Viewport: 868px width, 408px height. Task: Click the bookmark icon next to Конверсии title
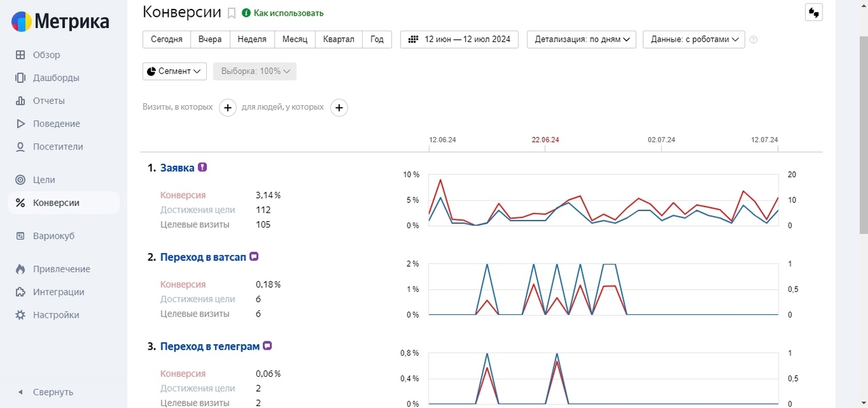pos(231,13)
